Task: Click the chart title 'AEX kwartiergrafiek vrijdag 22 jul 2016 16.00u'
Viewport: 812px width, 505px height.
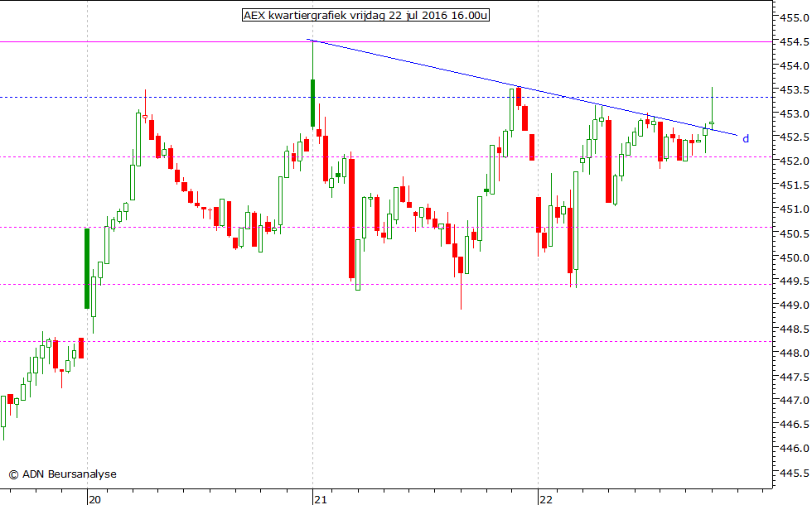Action: 365,16
